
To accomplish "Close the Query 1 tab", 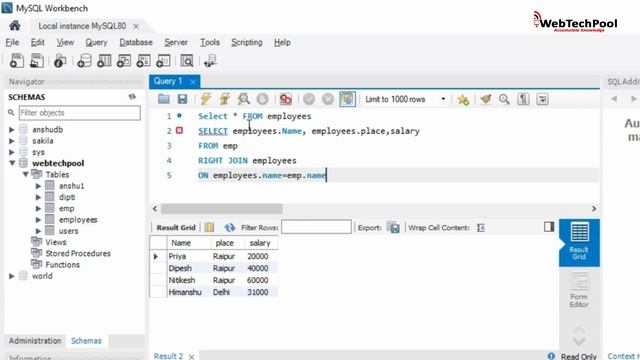I will point(193,82).
